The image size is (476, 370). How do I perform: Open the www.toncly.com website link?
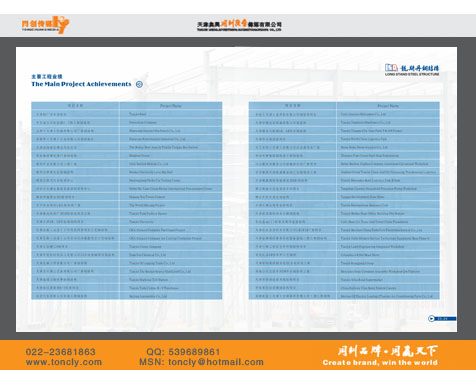(x=64, y=362)
